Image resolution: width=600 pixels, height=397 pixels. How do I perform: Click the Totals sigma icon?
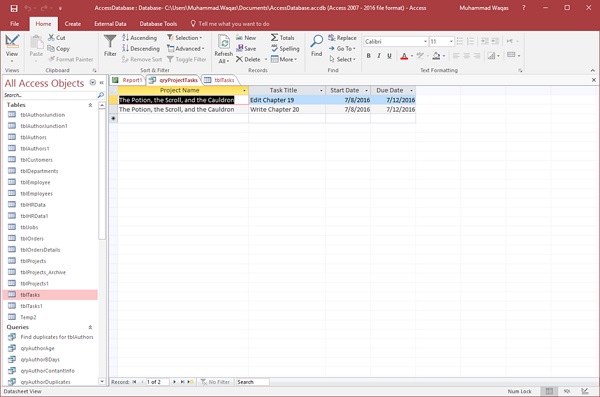[x=274, y=38]
